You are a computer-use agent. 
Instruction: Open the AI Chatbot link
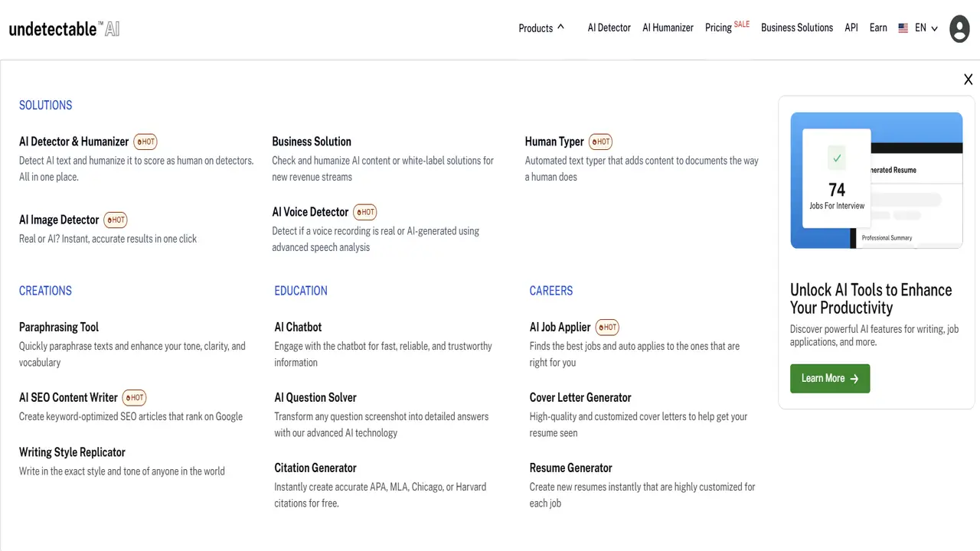[x=298, y=327]
